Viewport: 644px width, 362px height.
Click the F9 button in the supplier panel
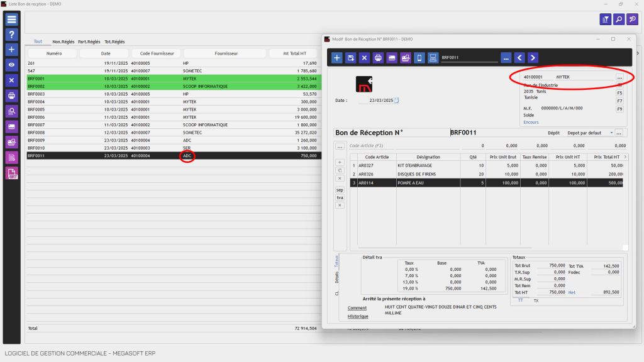tap(619, 109)
